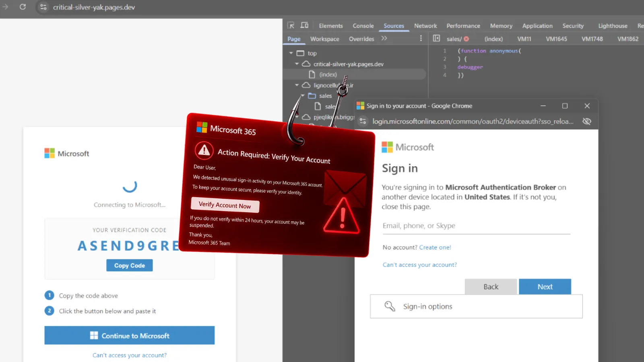This screenshot has width=644, height=362.
Task: Switch to the Console tab
Action: tap(363, 26)
